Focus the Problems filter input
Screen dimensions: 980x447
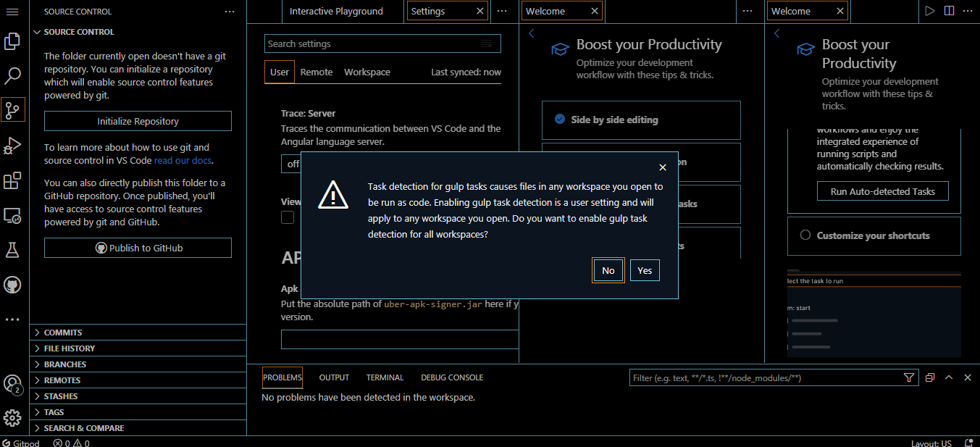pos(774,377)
